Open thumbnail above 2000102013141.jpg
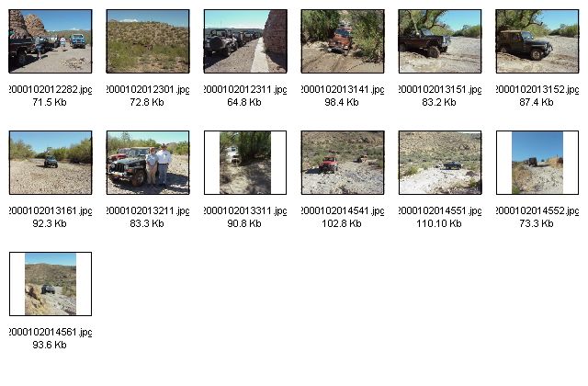Image resolution: width=588 pixels, height=386 pixels. [x=343, y=41]
